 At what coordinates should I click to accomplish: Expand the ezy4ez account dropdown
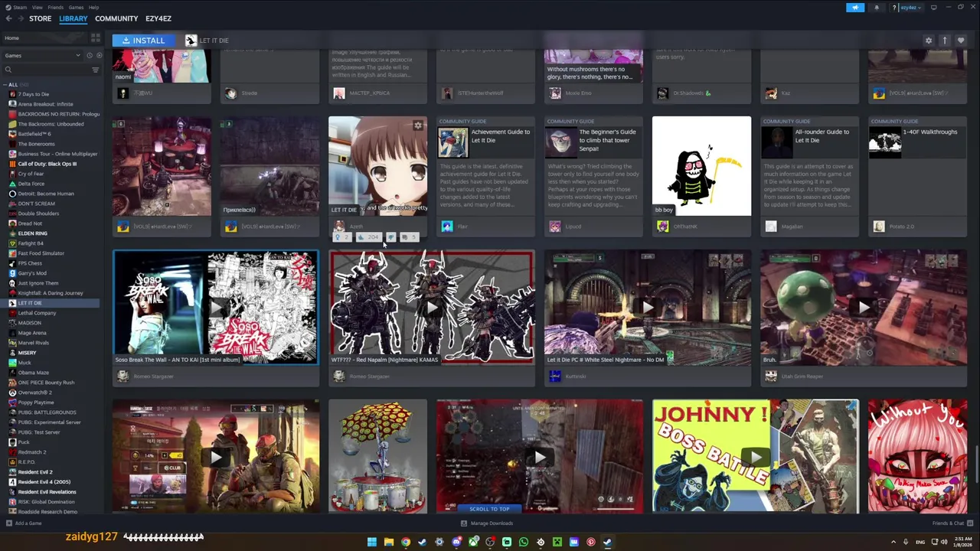pos(910,8)
